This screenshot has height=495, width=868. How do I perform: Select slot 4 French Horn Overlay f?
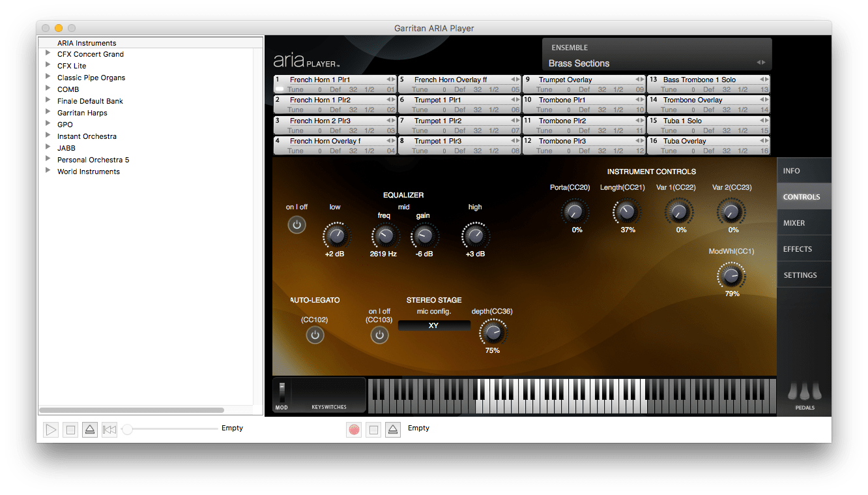[x=335, y=145]
